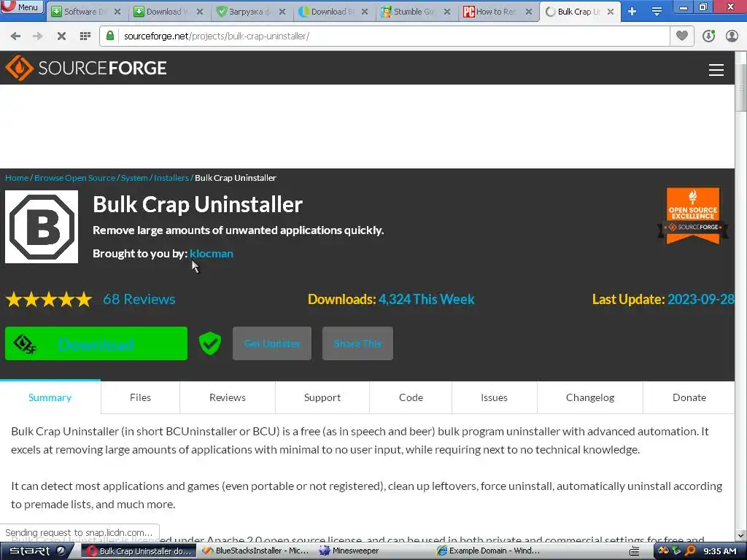The width and height of the screenshot is (747, 560).
Task: Click the Bulk Crap Uninstaller B logo
Action: (42, 227)
